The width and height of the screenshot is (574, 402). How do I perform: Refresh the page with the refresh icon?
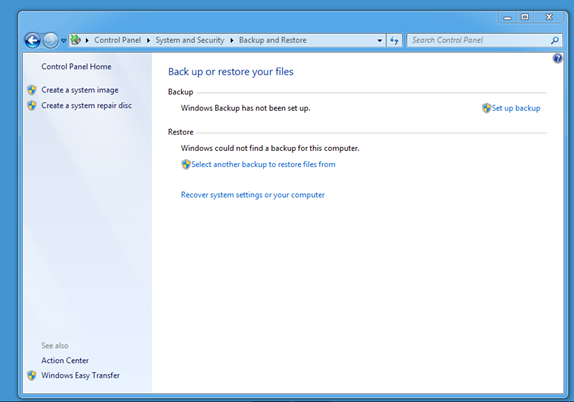point(394,40)
